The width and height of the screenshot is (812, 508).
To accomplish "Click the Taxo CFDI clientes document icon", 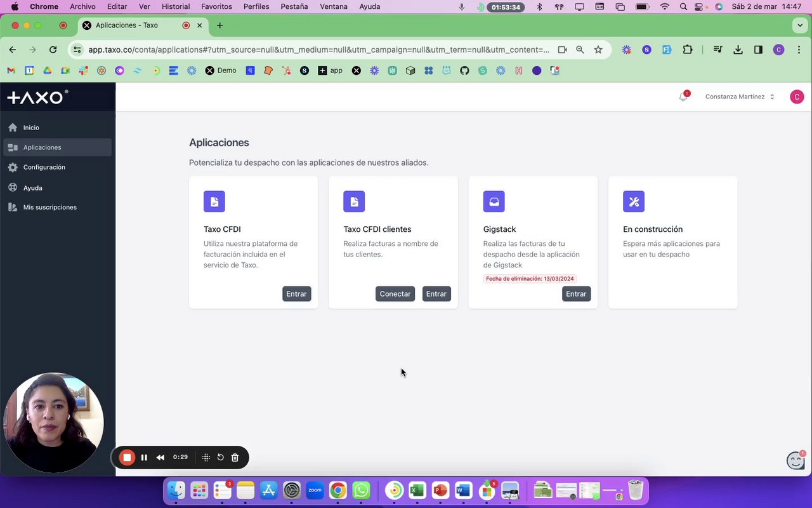I will [x=354, y=201].
